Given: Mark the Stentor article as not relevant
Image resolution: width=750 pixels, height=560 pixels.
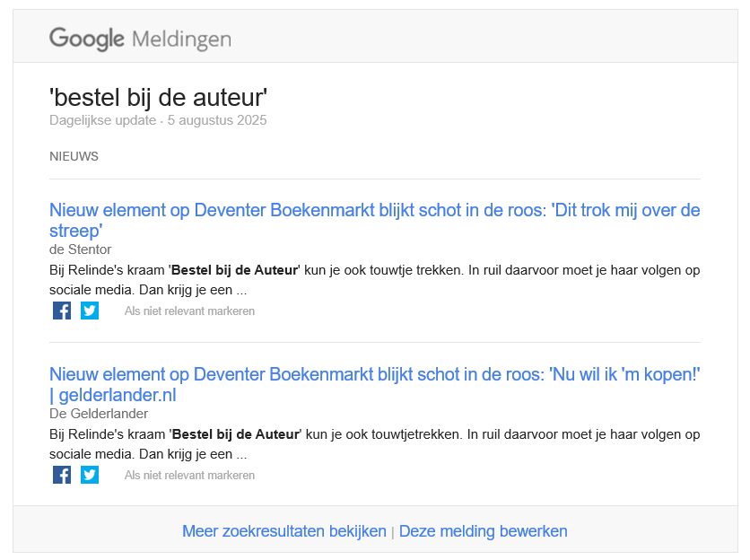Looking at the screenshot, I should [189, 311].
